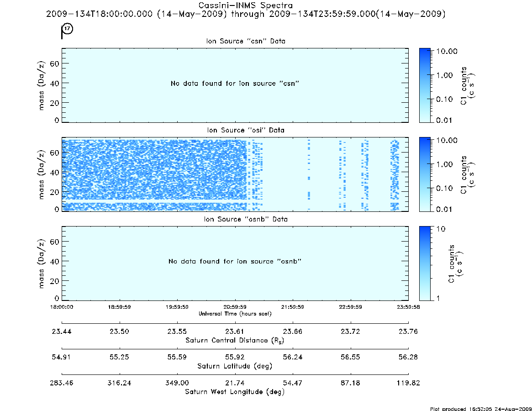Click osnb colorbar value 1

[x=438, y=298]
